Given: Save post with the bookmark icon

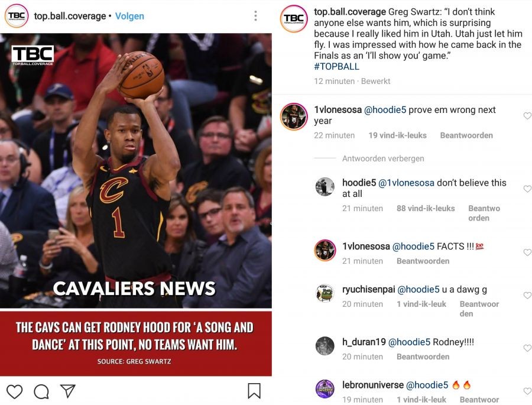Looking at the screenshot, I should [x=254, y=391].
